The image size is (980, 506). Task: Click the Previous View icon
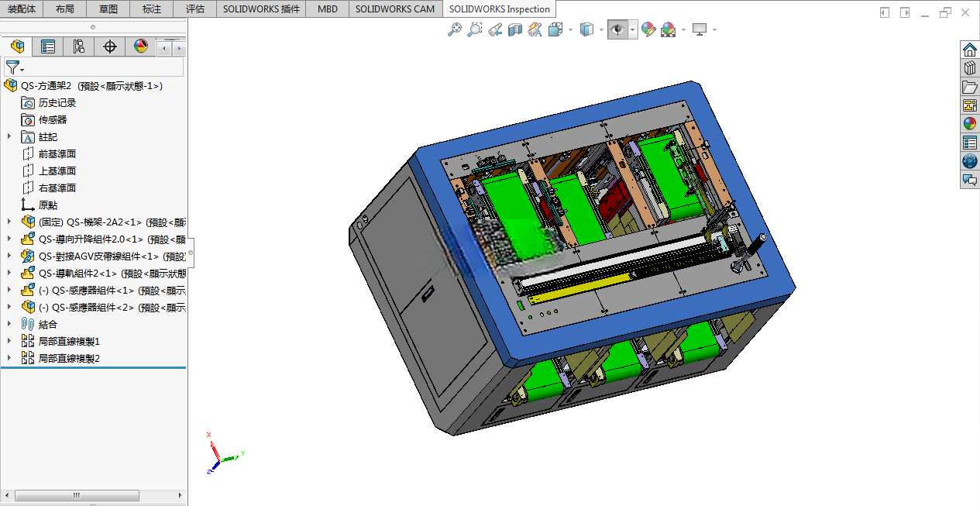(496, 29)
